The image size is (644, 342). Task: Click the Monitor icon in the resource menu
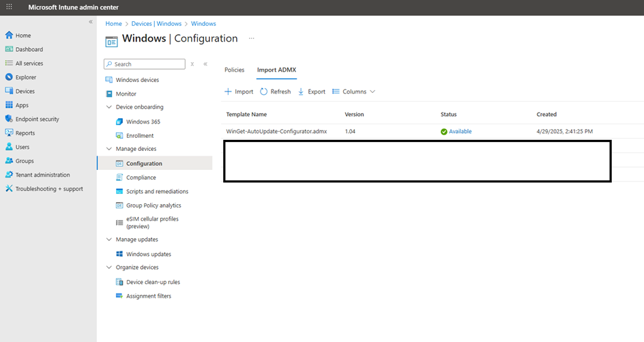pos(109,94)
